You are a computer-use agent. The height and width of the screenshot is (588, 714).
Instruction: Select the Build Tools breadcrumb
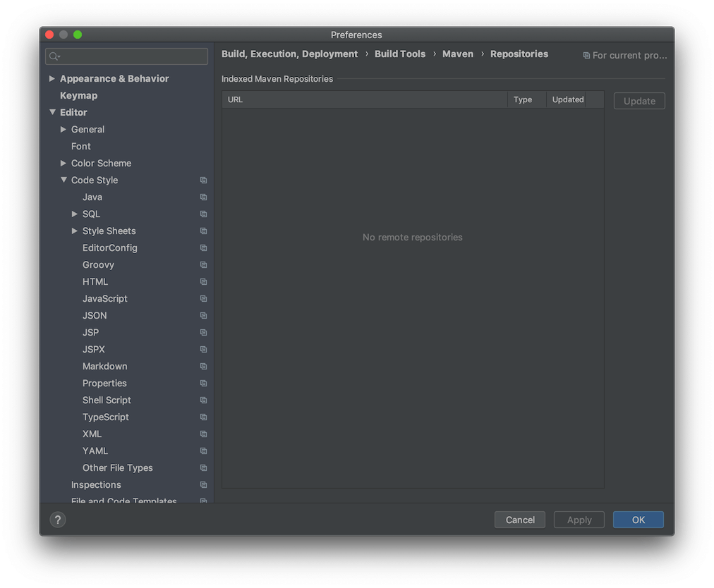tap(400, 54)
